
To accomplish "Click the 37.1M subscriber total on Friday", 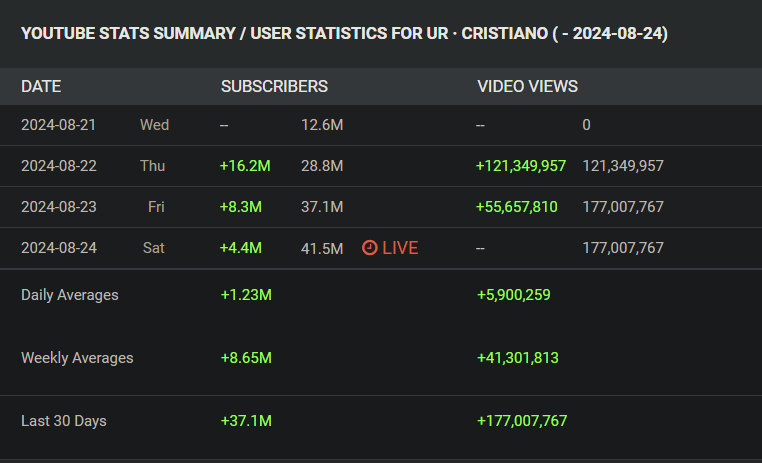I will pos(322,207).
